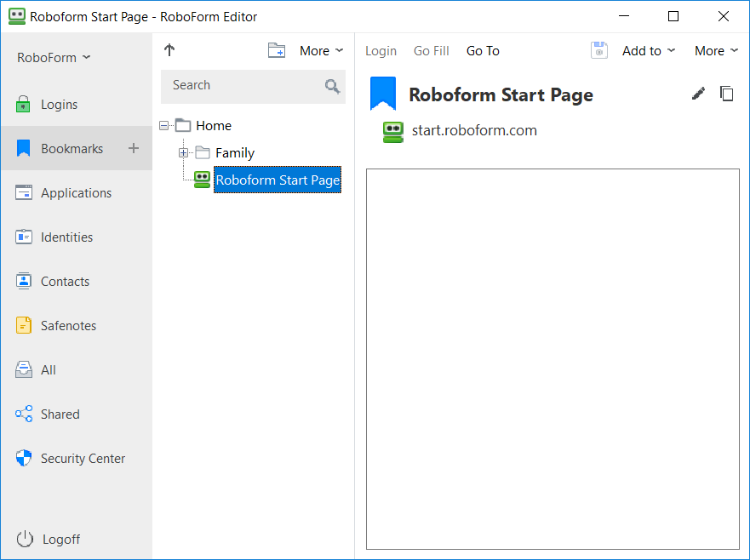Close the RoboForm Editor window
This screenshot has width=750, height=560.
click(x=724, y=16)
